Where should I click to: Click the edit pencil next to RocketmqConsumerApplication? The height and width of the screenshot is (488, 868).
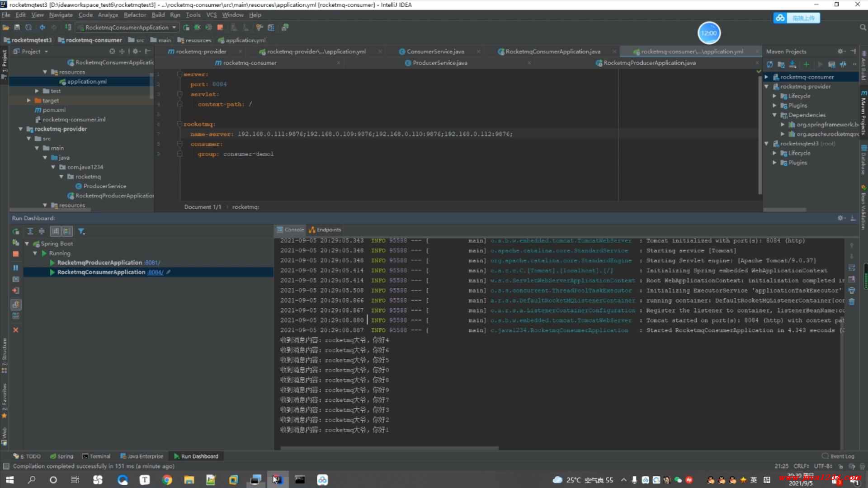[x=168, y=272]
